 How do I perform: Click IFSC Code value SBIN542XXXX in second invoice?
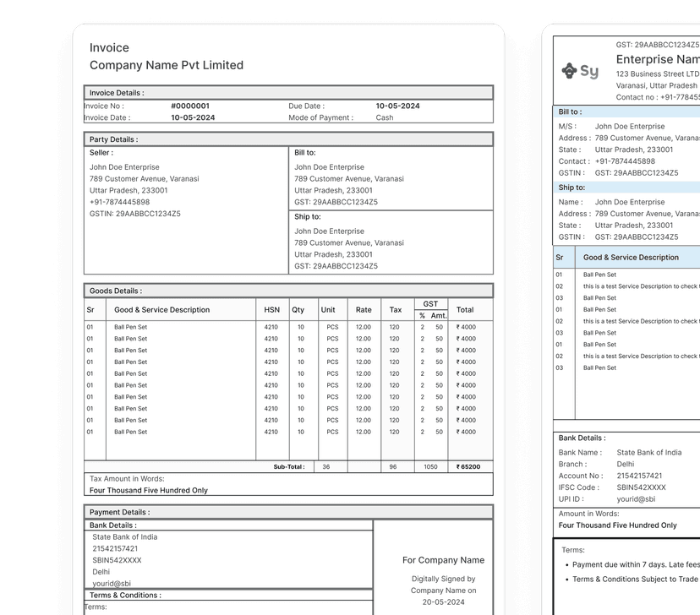point(641,487)
